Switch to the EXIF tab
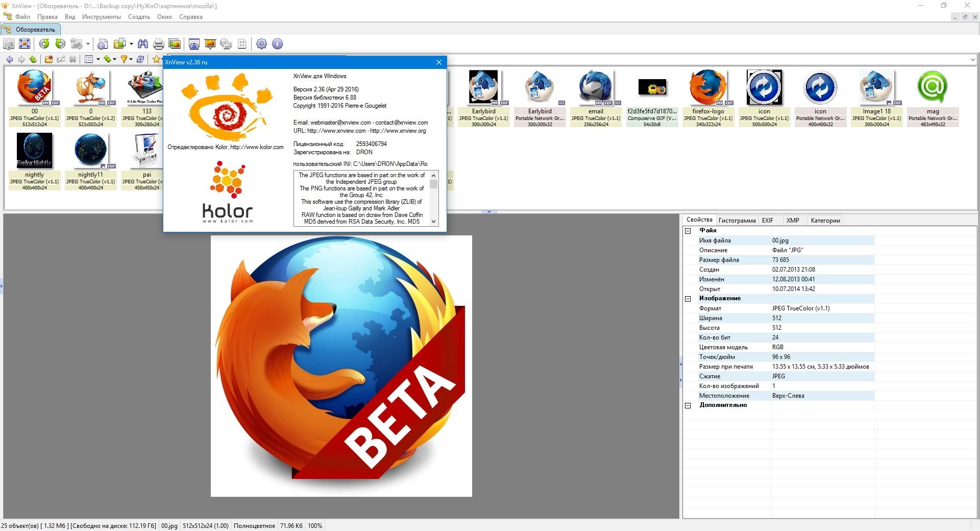Image resolution: width=980 pixels, height=531 pixels. 768,221
